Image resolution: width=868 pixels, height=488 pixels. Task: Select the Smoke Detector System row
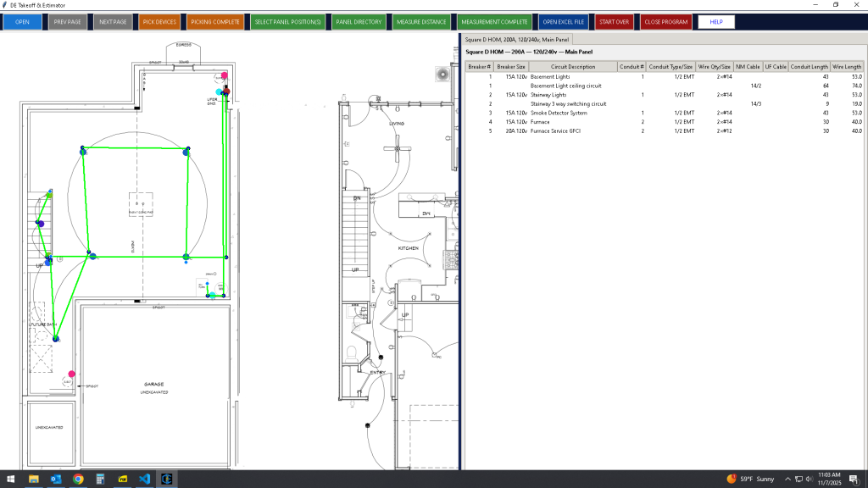click(x=559, y=113)
